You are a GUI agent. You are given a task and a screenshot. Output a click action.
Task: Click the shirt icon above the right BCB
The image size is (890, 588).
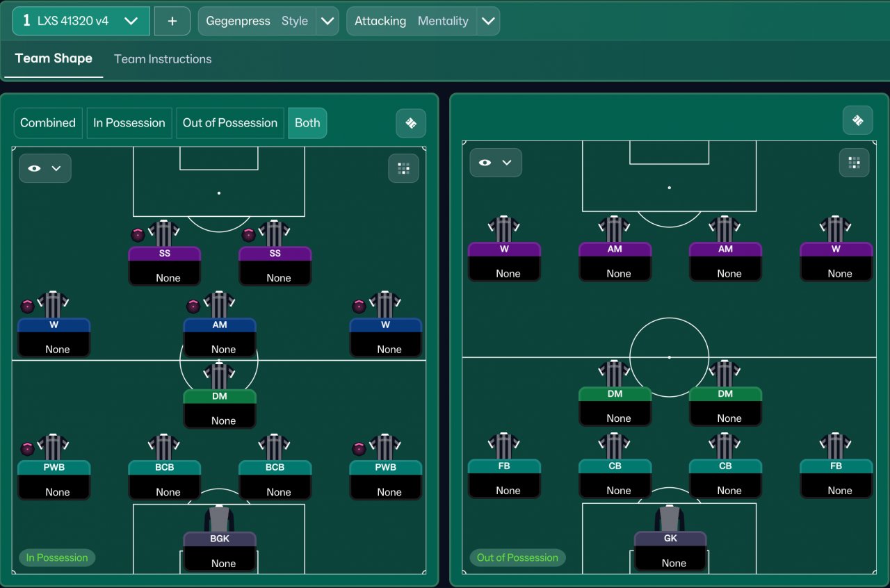[x=275, y=447]
